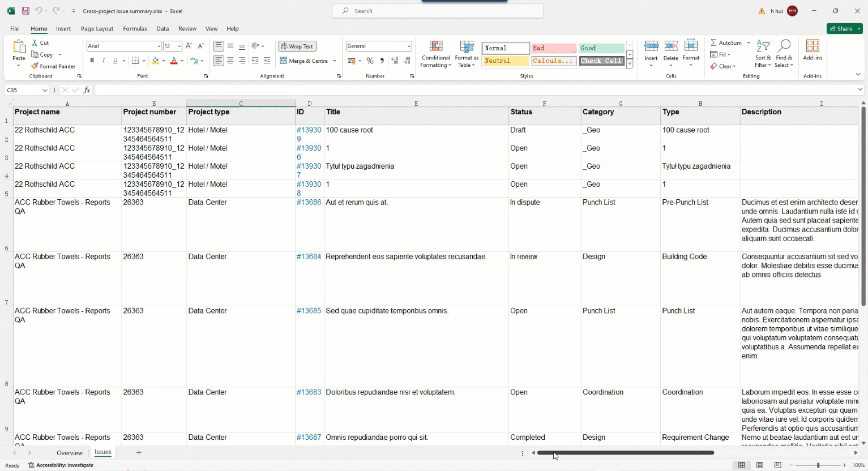
Task: Click the horizontal scrollbar thumb
Action: point(626,453)
